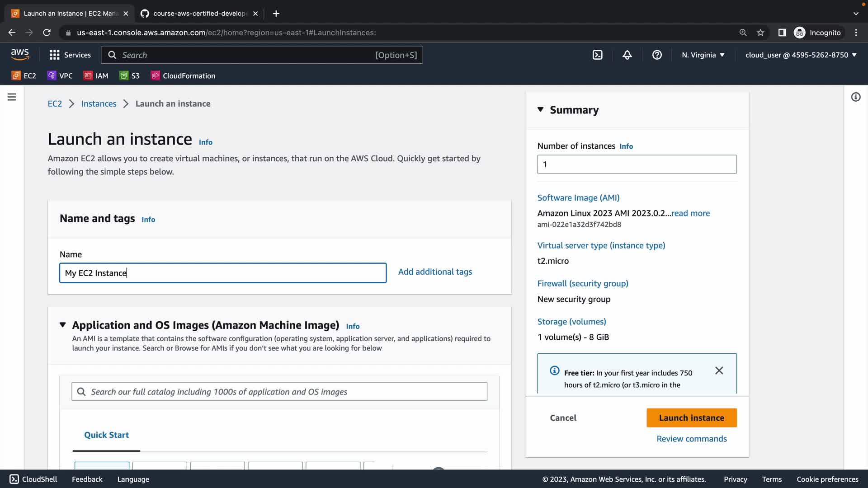The height and width of the screenshot is (488, 868).
Task: Collapse the Summary panel
Action: coord(540,110)
